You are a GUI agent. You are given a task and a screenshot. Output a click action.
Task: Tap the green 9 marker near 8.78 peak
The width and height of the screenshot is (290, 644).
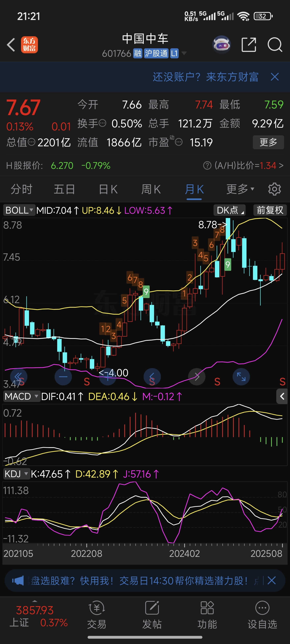click(227, 264)
